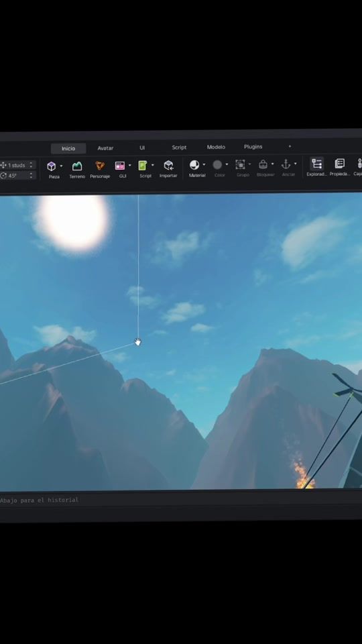Expand the Color dropdown arrow
The height and width of the screenshot is (644, 362).
point(227,164)
